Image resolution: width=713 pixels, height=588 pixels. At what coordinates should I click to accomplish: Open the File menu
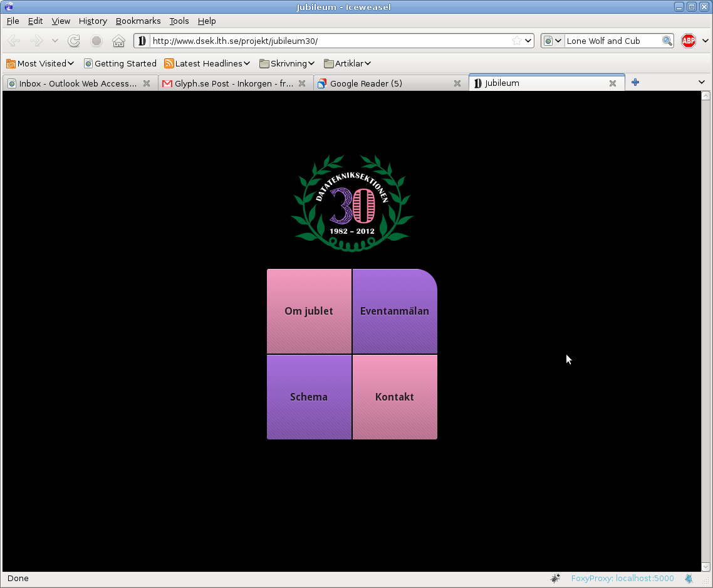pos(13,21)
